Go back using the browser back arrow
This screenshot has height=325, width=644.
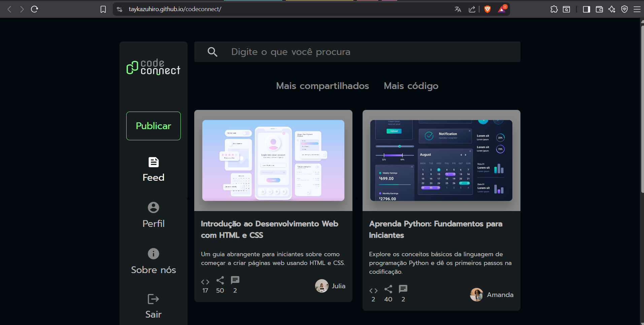coord(9,9)
